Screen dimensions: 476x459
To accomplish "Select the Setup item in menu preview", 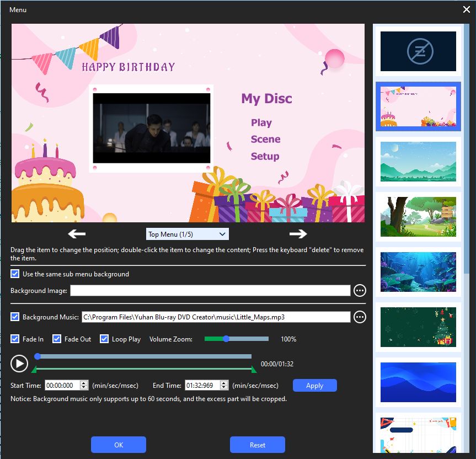I will [265, 157].
